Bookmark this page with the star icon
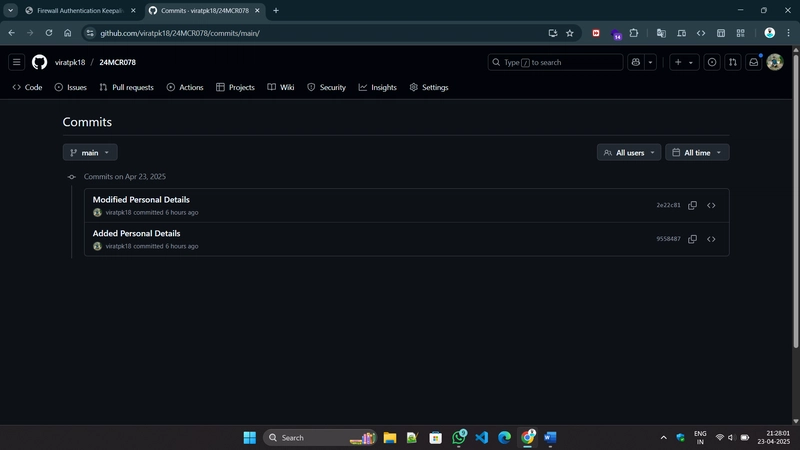 tap(570, 33)
